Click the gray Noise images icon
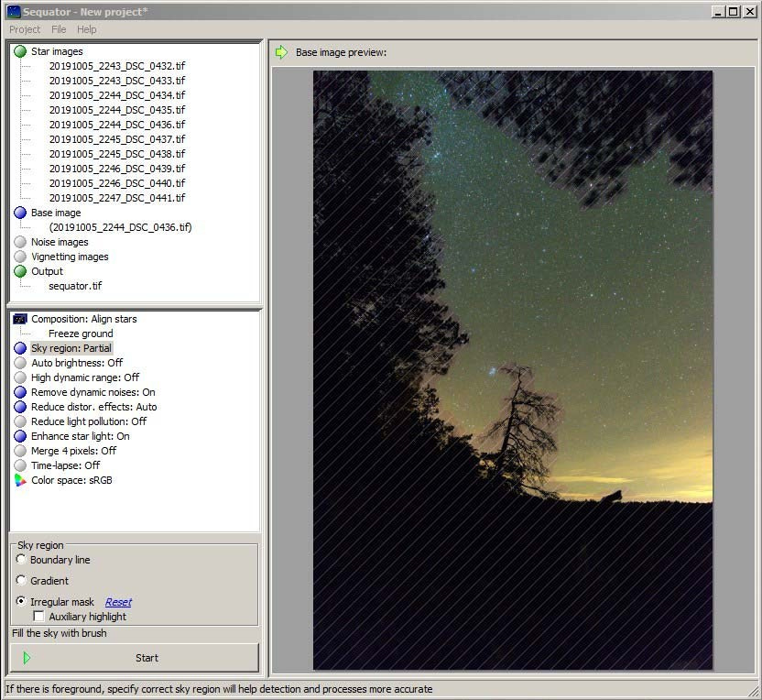Viewport: 762px width, 700px height. point(20,242)
